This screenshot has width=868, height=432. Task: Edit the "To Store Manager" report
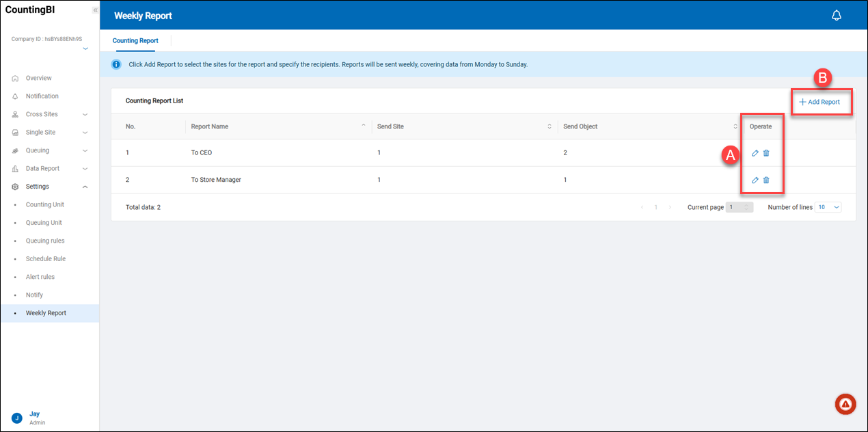755,180
